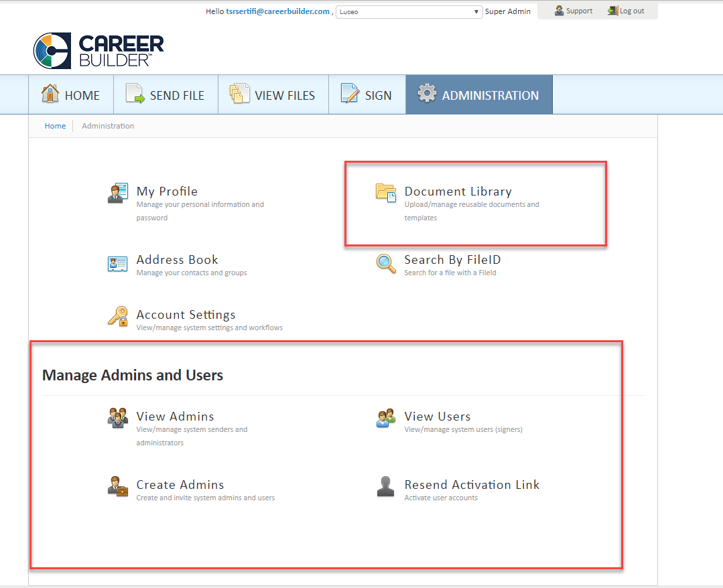Go to the HOME tab
Screen dimensions: 723x588
tap(71, 94)
